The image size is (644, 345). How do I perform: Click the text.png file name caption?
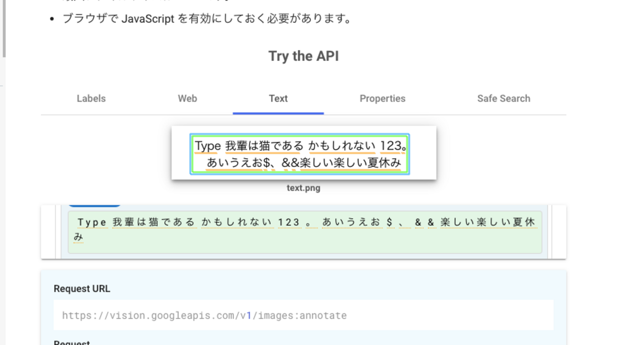click(x=304, y=188)
